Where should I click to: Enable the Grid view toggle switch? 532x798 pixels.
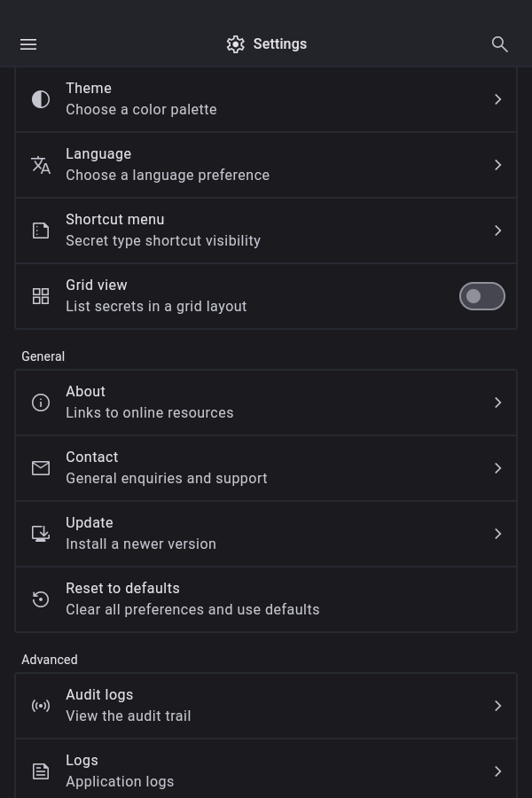coord(481,296)
